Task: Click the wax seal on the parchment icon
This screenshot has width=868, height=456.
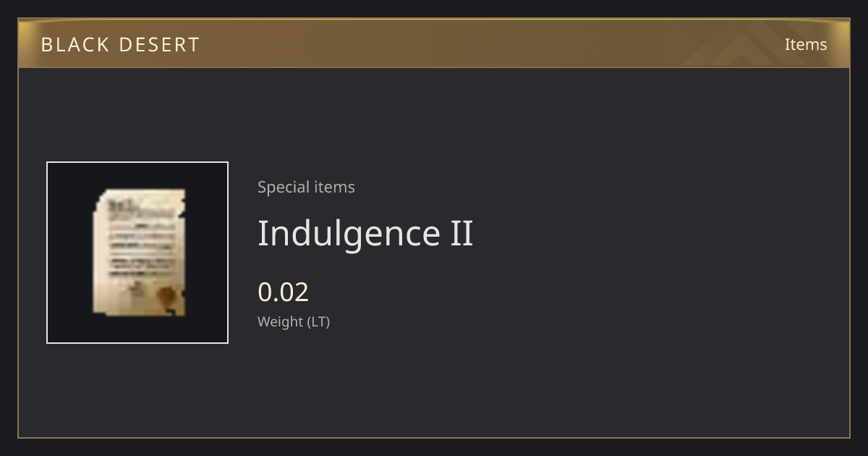Action: click(167, 295)
